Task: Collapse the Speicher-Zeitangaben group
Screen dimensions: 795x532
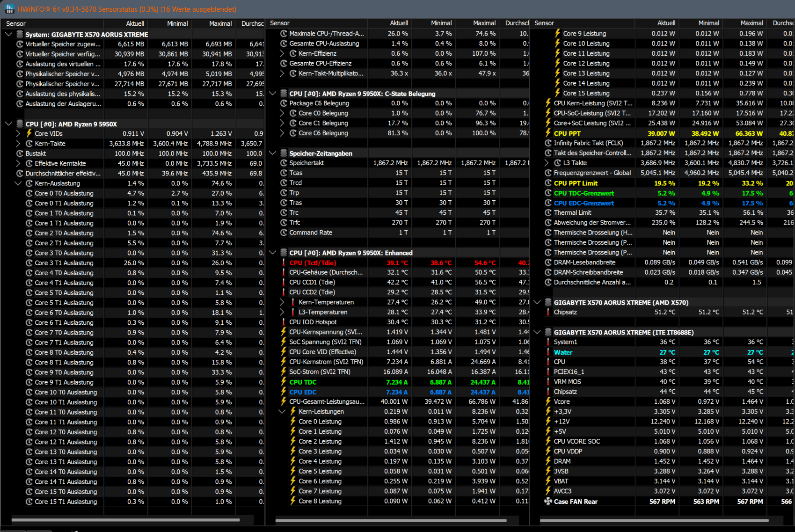Action: coord(272,153)
